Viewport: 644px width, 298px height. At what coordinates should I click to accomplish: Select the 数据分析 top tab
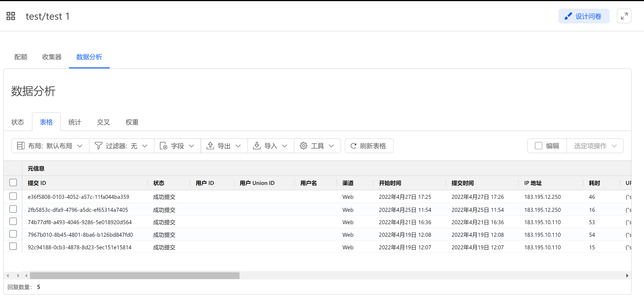(89, 57)
